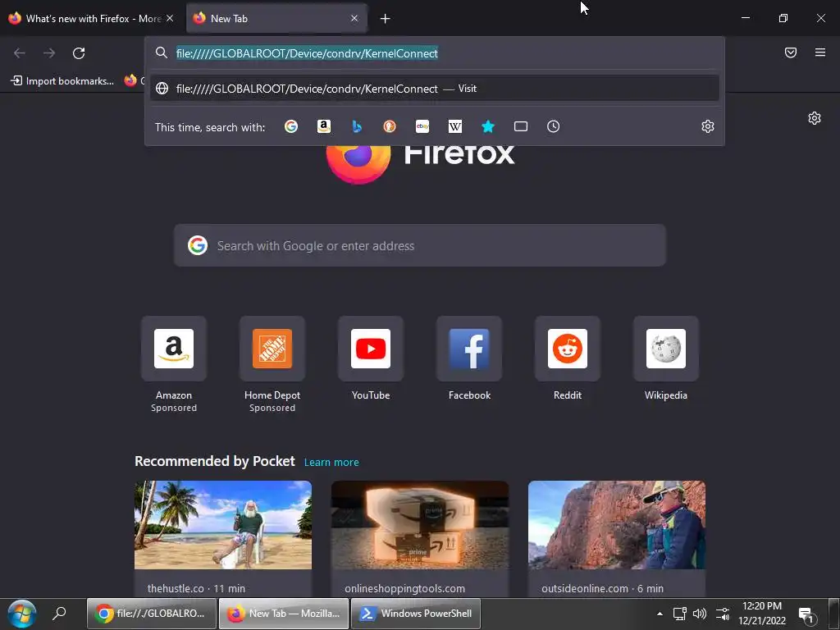The width and height of the screenshot is (840, 630).
Task: Save to Pocket toolbar icon
Action: click(791, 52)
